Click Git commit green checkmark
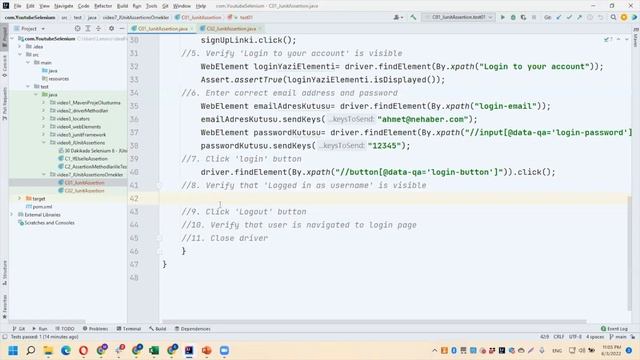640x360 pixels. [x=569, y=18]
